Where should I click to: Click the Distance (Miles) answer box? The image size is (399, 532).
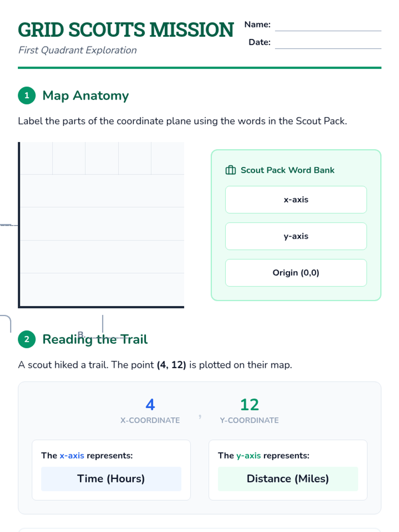pos(288,479)
